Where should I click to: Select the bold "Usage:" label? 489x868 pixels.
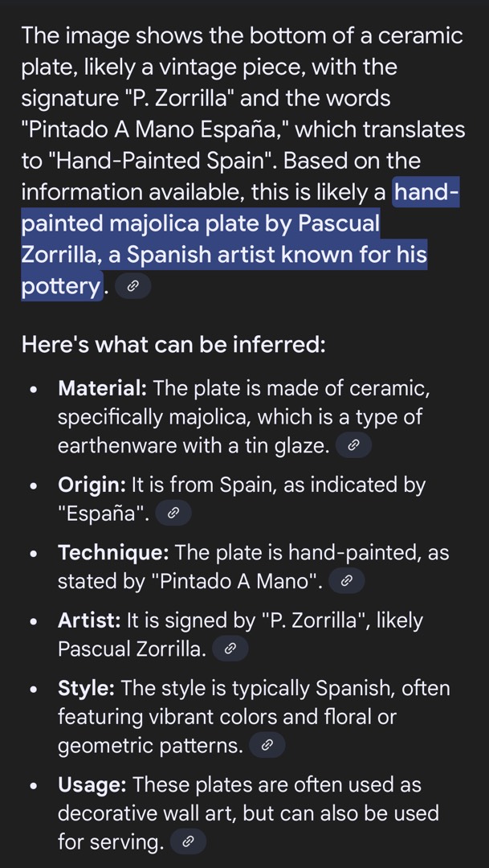[x=92, y=785]
